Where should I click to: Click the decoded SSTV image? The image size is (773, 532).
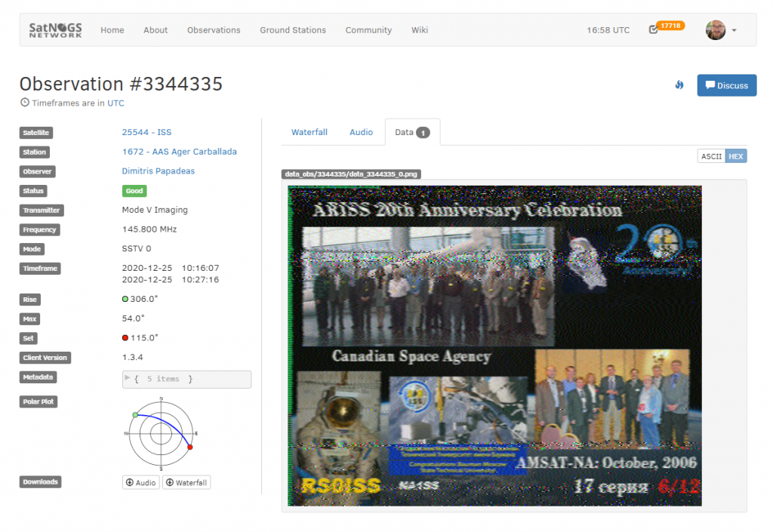[494, 346]
